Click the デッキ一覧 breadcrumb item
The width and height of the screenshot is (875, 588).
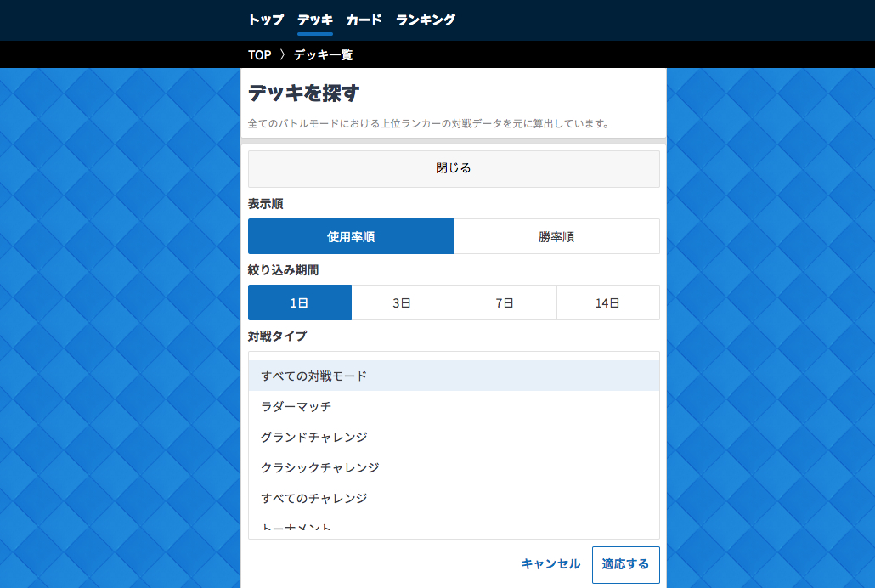pos(323,55)
